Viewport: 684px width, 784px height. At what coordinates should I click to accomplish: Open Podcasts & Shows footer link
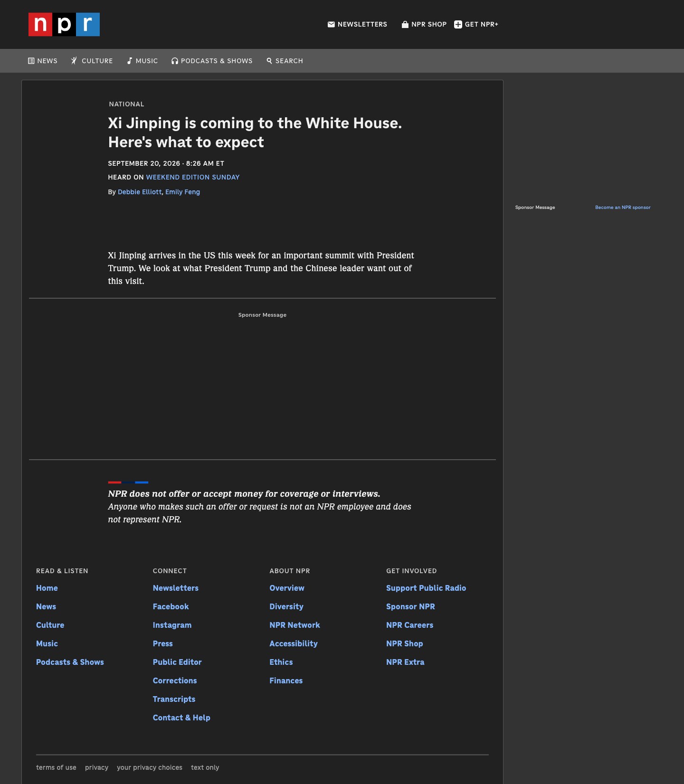click(70, 662)
